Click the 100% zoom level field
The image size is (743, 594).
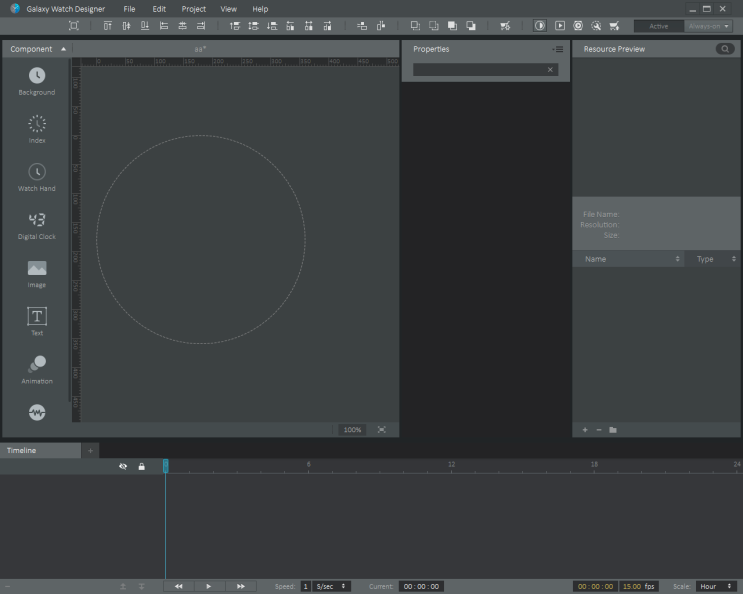tap(352, 430)
